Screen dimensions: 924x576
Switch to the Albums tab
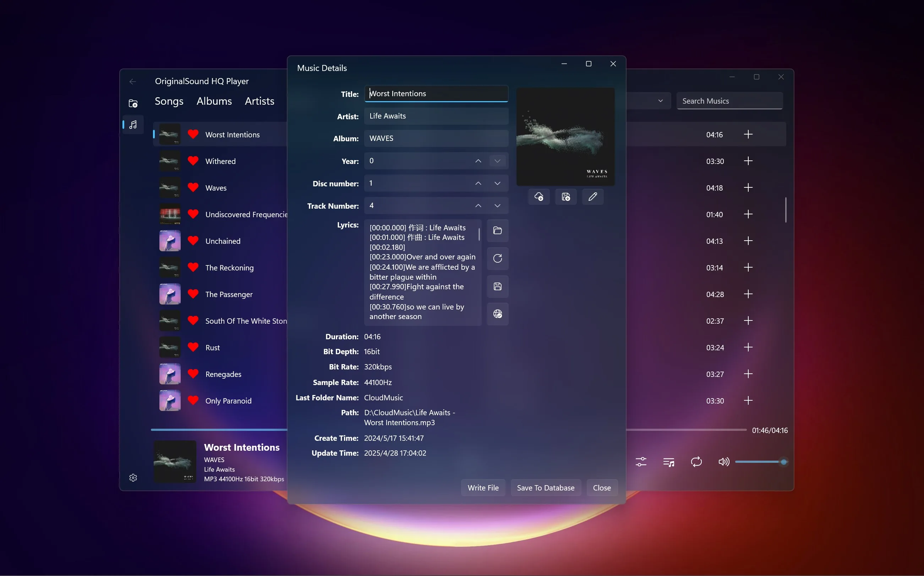214,101
